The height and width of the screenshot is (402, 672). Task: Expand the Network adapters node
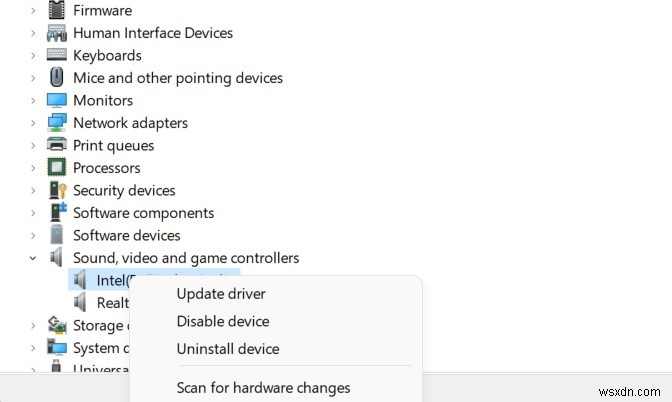33,123
